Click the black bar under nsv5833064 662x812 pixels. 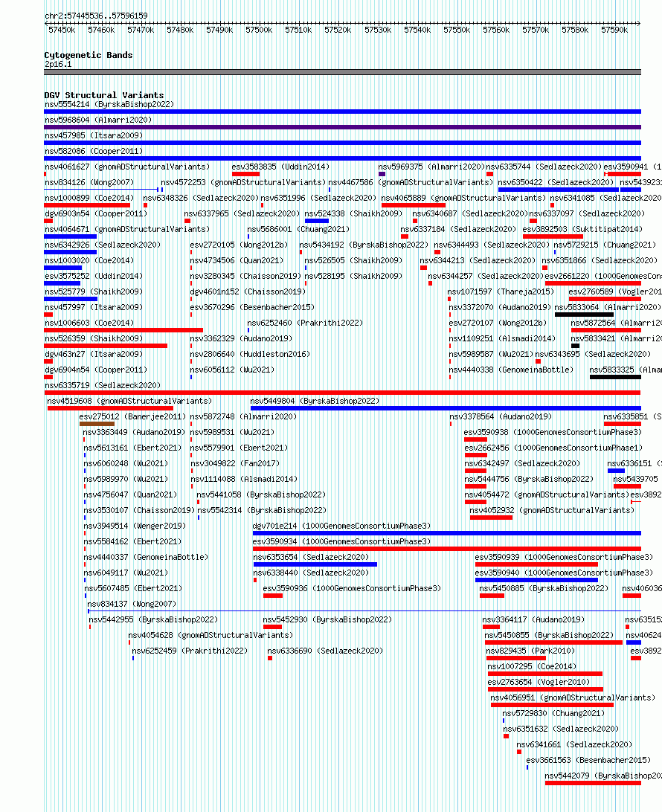[x=585, y=315]
